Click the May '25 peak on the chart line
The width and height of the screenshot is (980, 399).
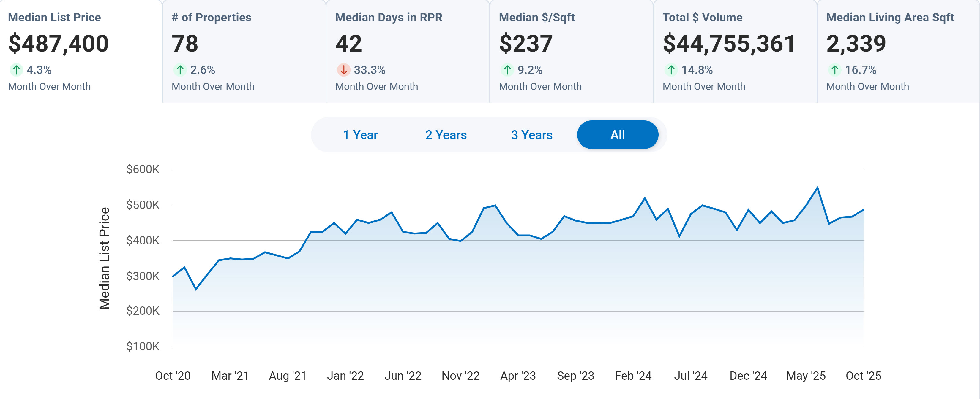[x=817, y=188]
